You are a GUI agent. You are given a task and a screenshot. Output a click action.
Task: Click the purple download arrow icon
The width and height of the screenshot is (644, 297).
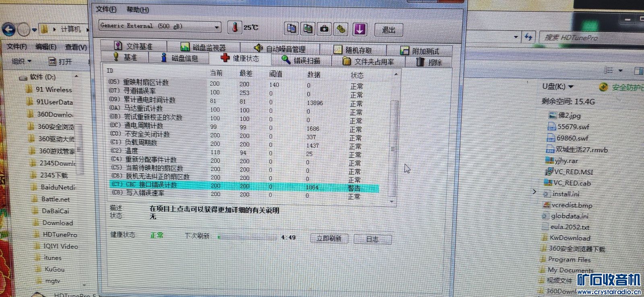tap(359, 29)
